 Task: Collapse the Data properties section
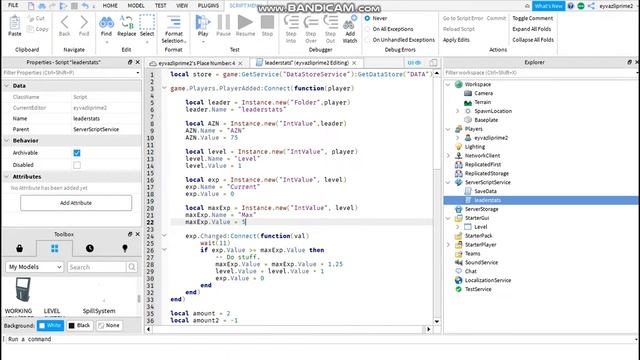point(7,86)
